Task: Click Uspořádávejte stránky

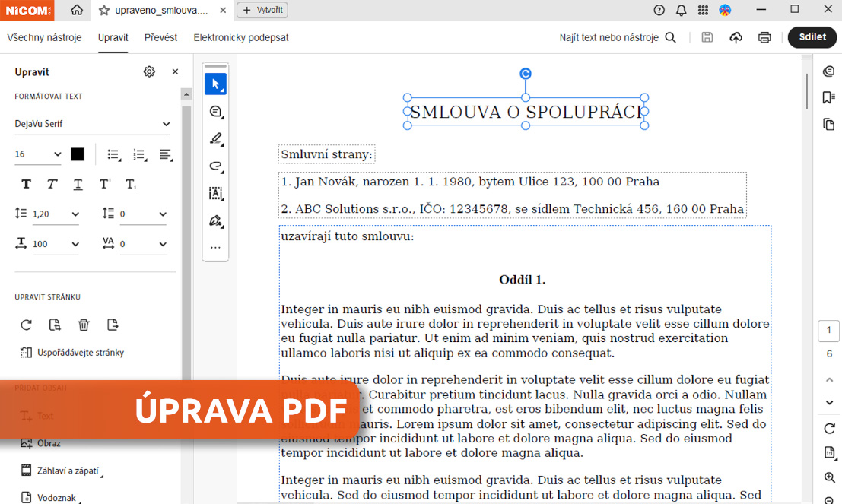Action: pos(72,353)
